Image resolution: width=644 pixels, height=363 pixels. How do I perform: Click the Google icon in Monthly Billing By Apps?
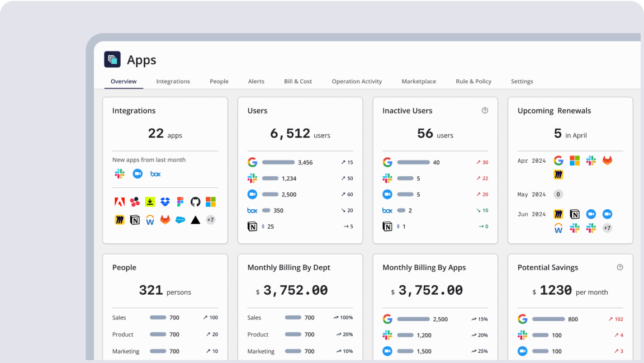point(388,319)
